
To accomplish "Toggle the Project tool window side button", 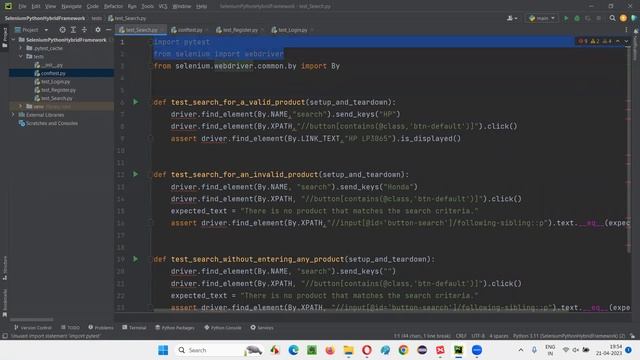I will (4, 38).
